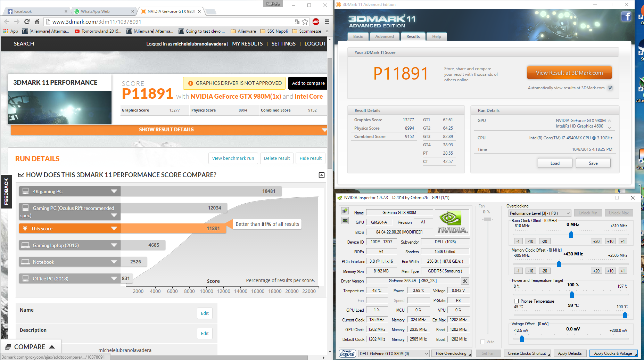Image resolution: width=644 pixels, height=360 pixels.
Task: Expand SHOW RESULT DETAILS bar
Action: pyautogui.click(x=169, y=130)
